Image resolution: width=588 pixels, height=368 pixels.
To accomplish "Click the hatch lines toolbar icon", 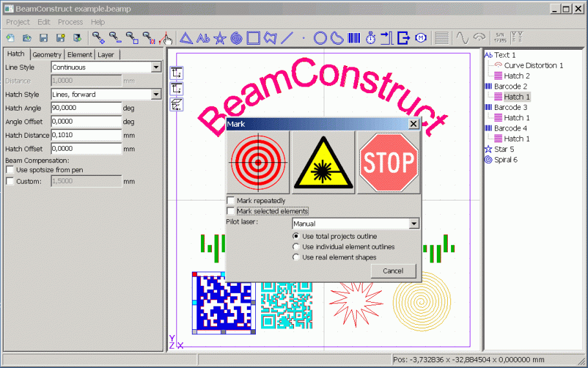I will click(442, 38).
